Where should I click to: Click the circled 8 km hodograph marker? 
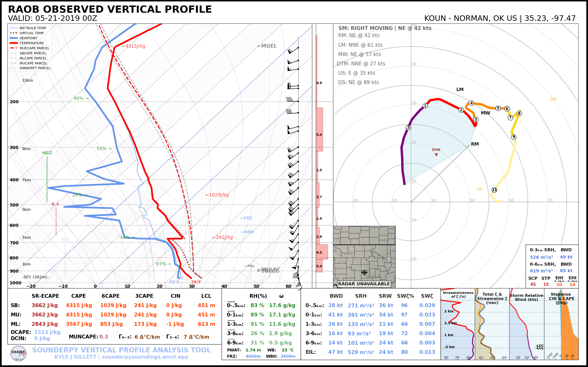click(x=519, y=113)
